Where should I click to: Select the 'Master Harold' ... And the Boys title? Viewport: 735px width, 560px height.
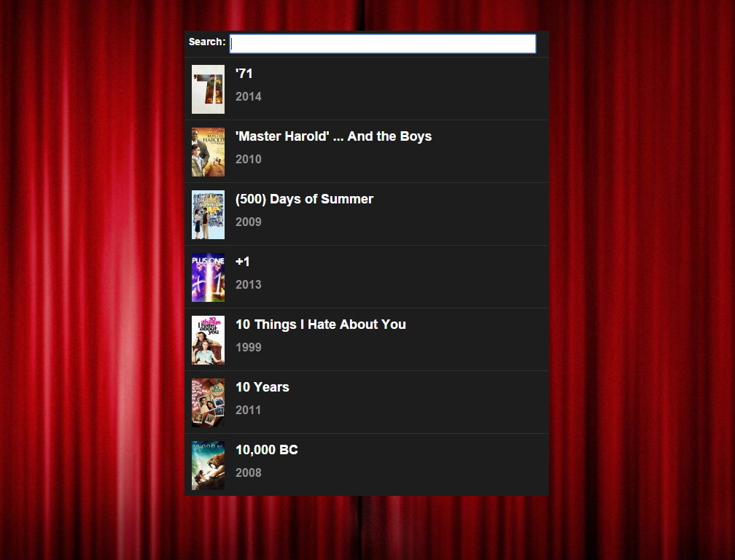point(333,136)
